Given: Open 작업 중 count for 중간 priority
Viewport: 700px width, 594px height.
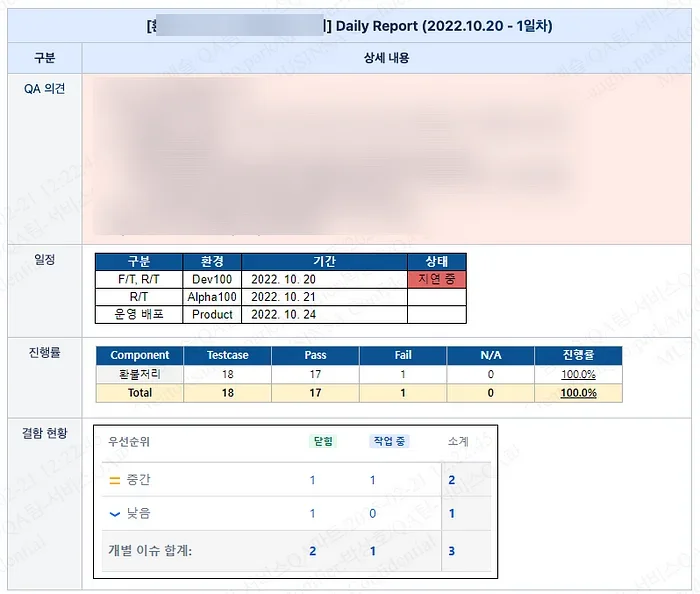Looking at the screenshot, I should (372, 480).
